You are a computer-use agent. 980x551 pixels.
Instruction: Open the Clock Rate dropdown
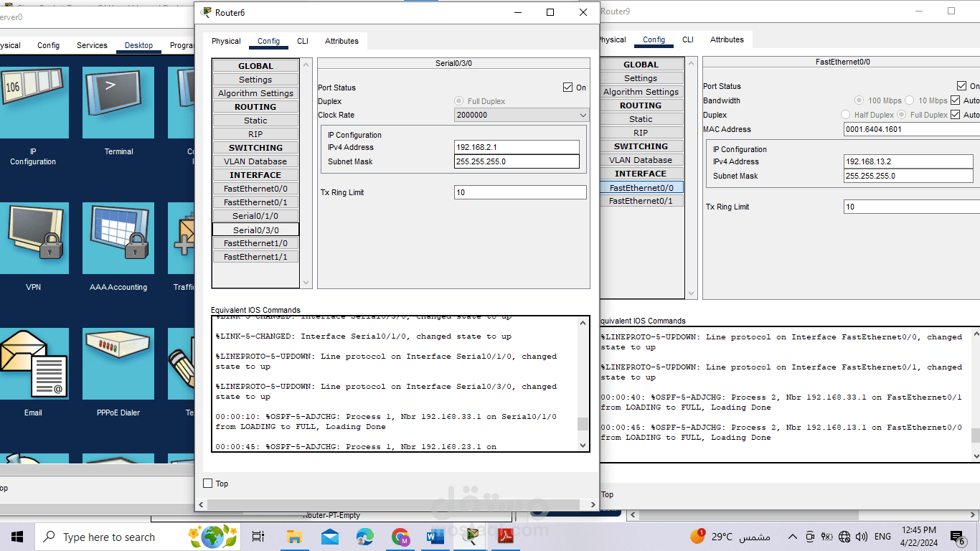tap(521, 115)
